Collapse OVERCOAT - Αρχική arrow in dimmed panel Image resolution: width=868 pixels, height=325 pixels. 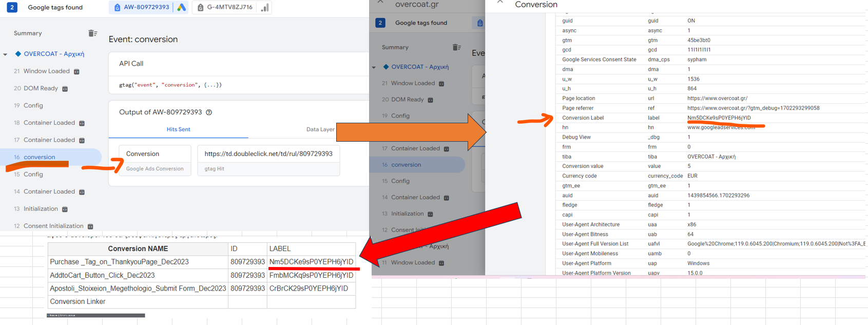[x=374, y=67]
